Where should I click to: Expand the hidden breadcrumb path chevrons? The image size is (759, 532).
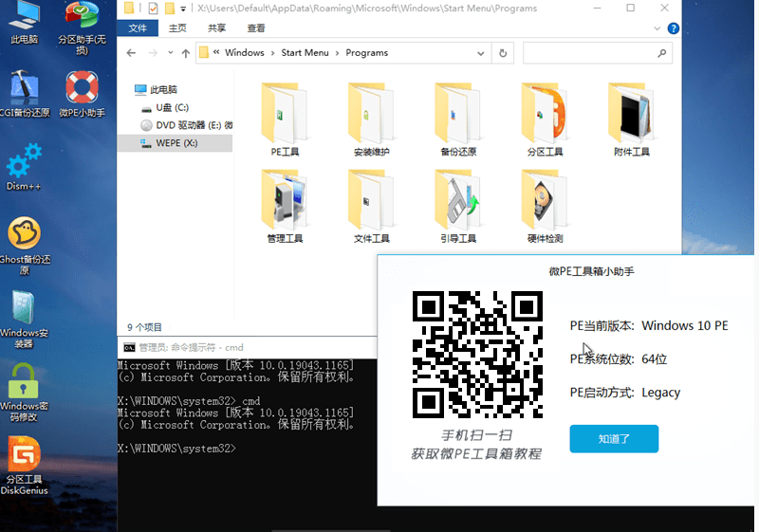(216, 52)
